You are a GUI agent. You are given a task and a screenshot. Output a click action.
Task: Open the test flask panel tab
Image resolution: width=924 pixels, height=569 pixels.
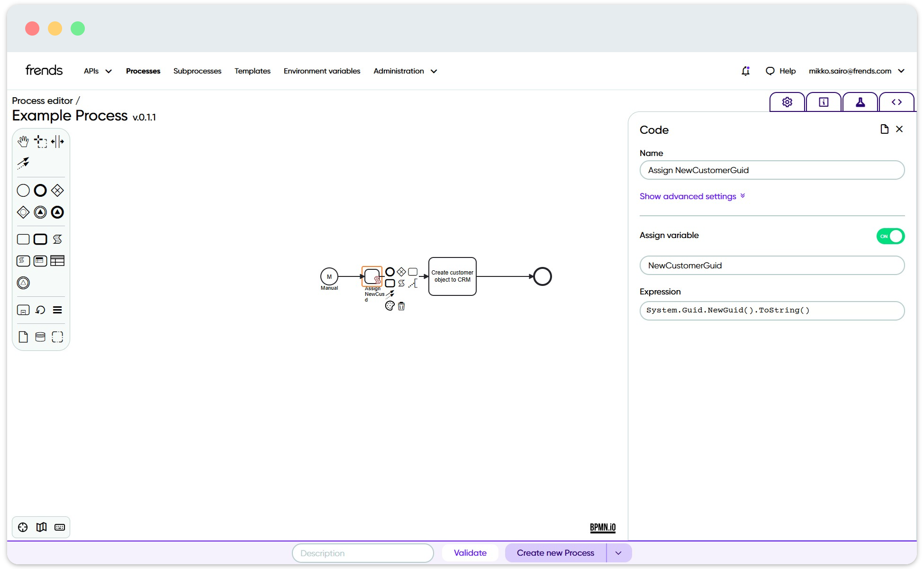(x=860, y=101)
